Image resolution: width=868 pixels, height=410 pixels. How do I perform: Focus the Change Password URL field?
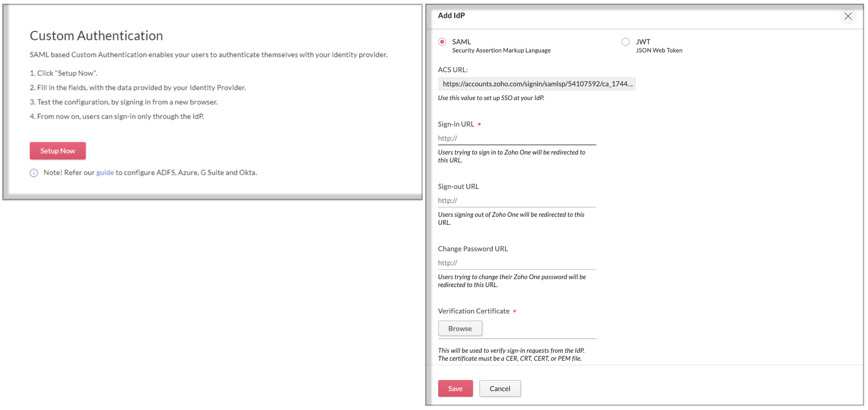pyautogui.click(x=517, y=263)
